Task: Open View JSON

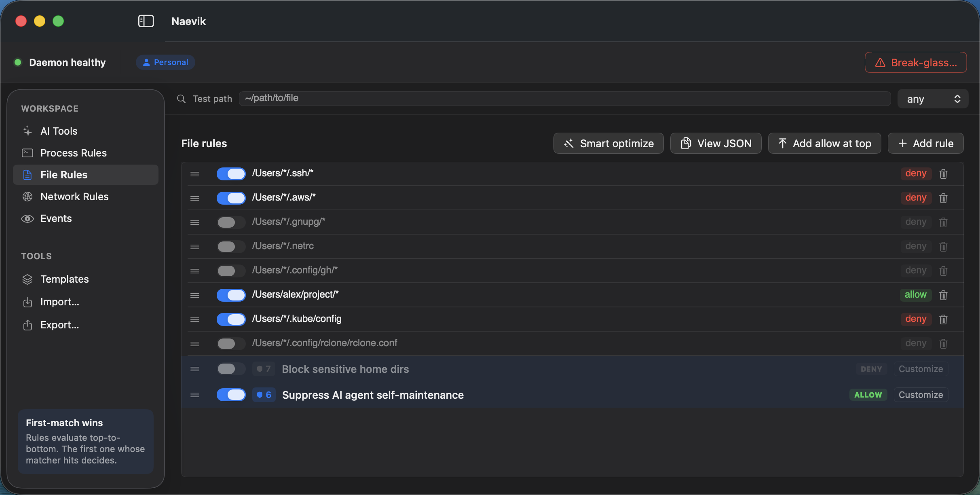Action: (x=716, y=143)
